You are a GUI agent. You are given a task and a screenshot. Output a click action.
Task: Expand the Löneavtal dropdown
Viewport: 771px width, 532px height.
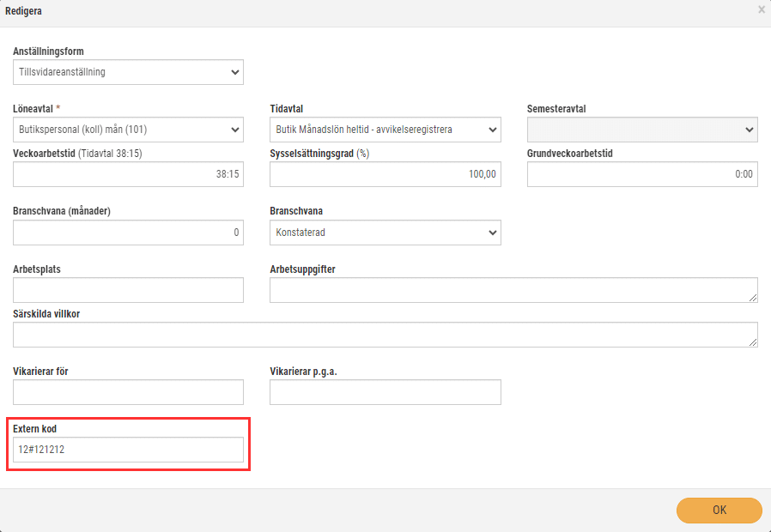click(x=128, y=130)
